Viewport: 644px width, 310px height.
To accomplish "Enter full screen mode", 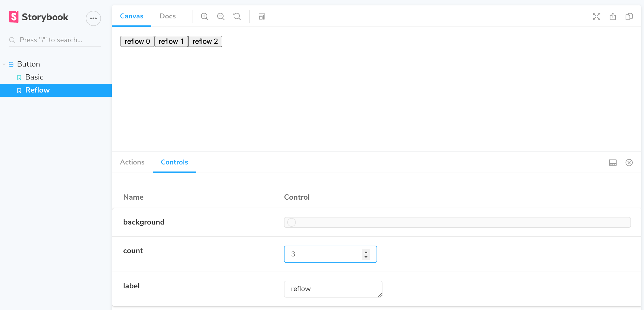I will [x=596, y=17].
